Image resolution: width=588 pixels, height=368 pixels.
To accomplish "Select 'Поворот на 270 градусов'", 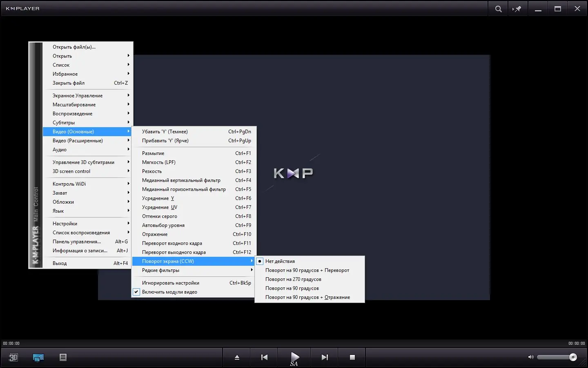I will pyautogui.click(x=310, y=279).
